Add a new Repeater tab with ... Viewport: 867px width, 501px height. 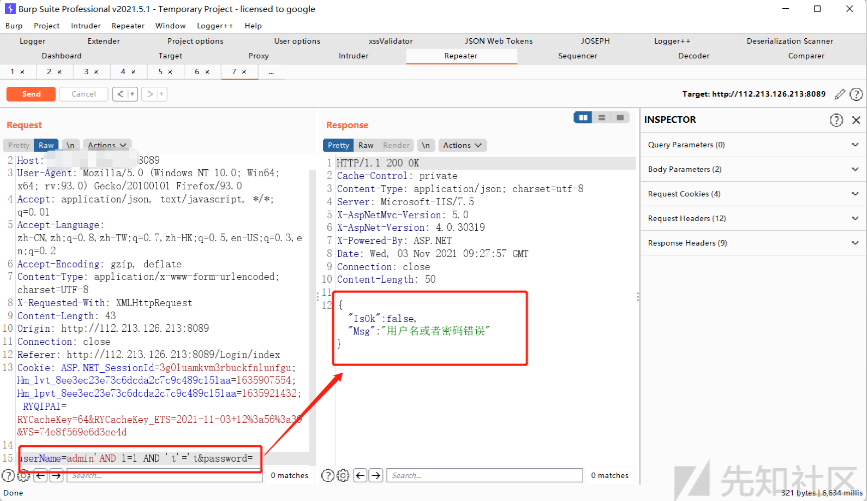coord(271,72)
